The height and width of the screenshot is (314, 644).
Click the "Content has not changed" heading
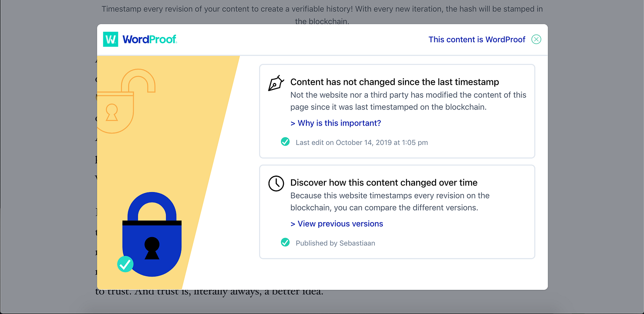click(394, 82)
